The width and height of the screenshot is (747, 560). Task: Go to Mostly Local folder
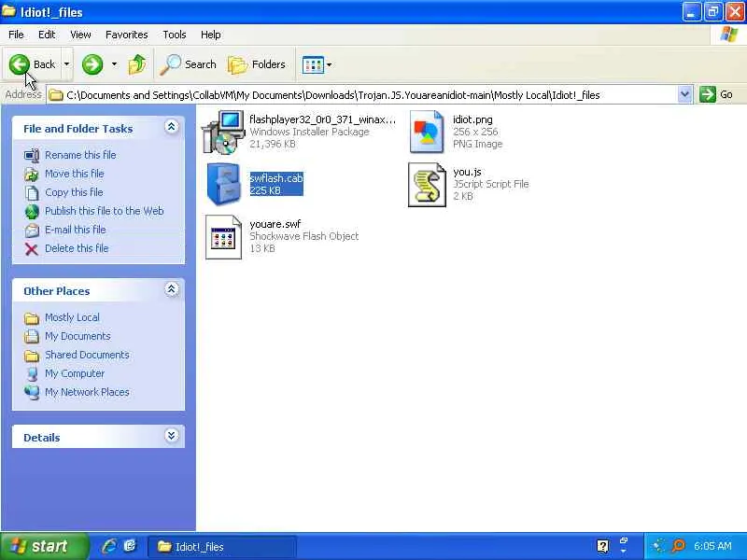[72, 317]
